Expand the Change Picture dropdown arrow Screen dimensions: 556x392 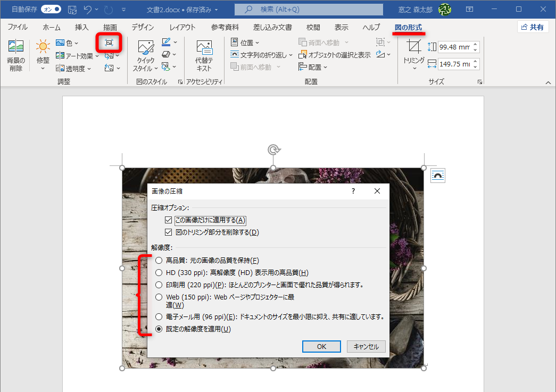click(118, 56)
